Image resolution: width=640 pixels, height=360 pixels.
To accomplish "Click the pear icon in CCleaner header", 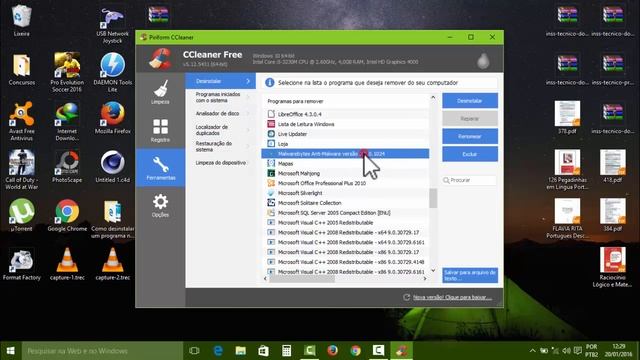I will pos(483,61).
